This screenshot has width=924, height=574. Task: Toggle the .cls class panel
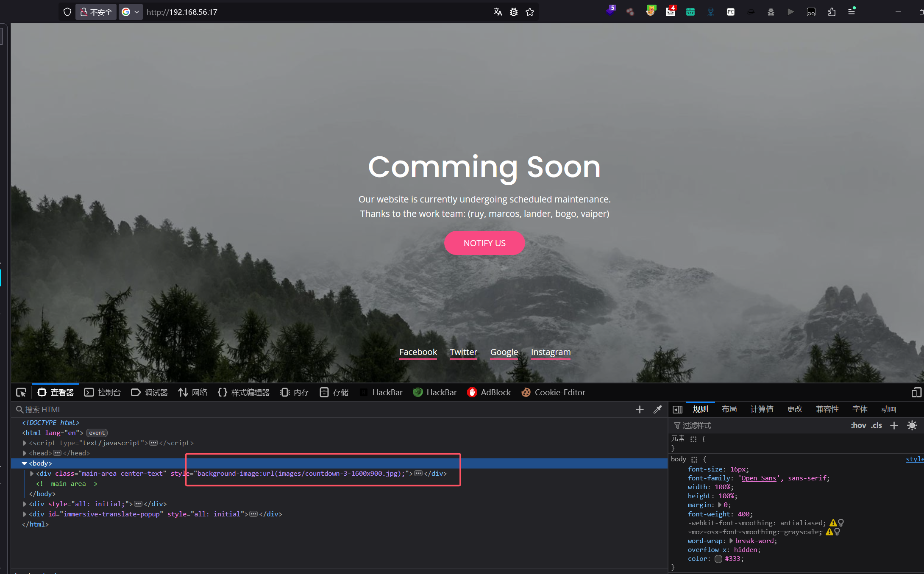877,425
